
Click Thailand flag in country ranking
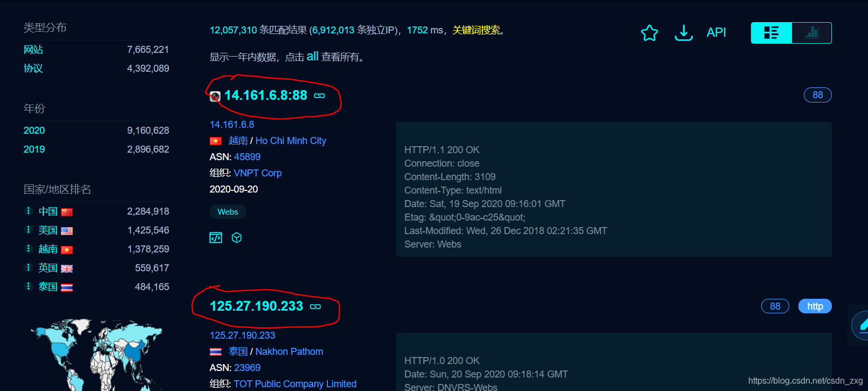(67, 288)
